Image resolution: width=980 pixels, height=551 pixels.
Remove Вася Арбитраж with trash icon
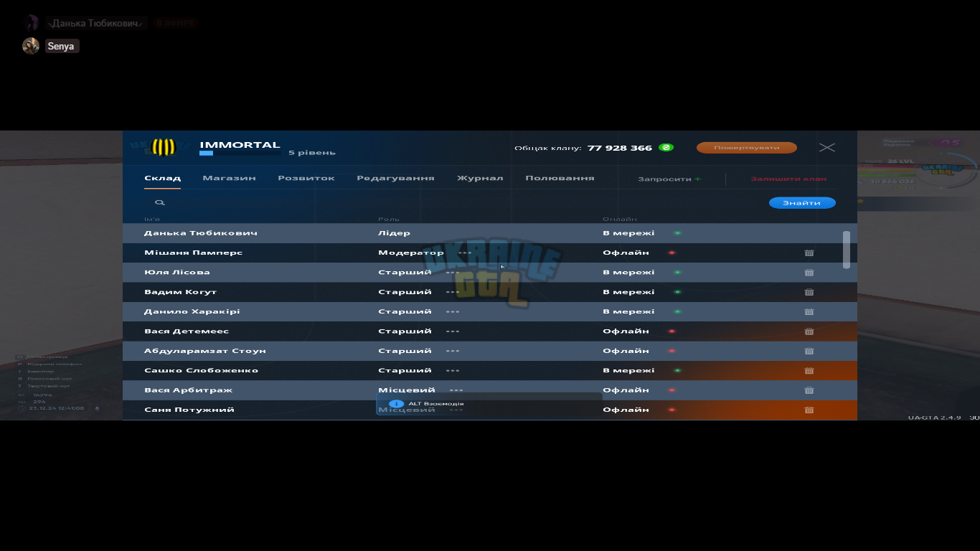click(809, 390)
